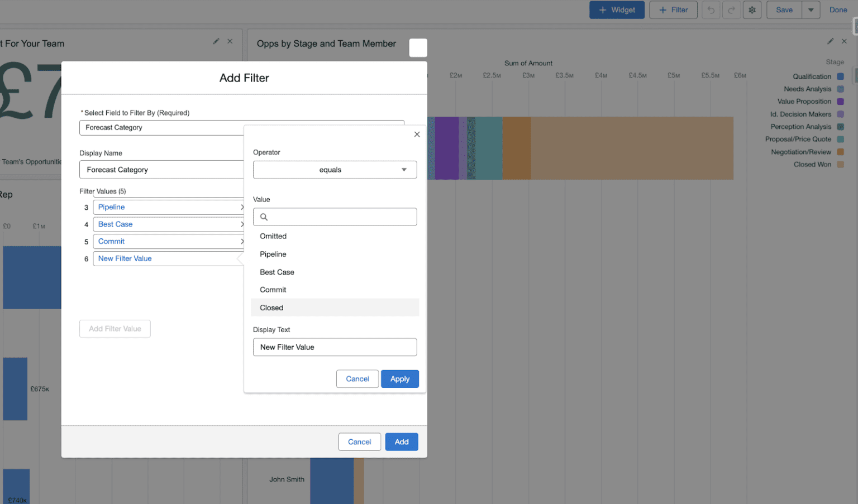Select the New Filter Value row

[169, 258]
